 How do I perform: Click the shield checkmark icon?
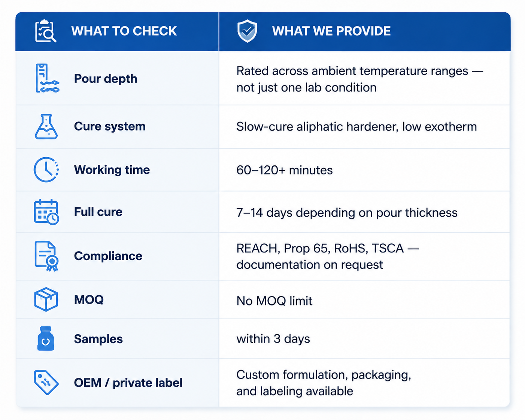click(247, 31)
